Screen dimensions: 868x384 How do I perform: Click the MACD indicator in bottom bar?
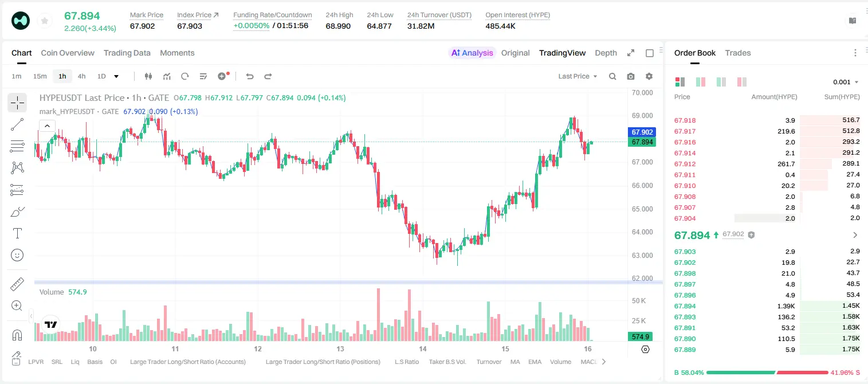coord(589,362)
